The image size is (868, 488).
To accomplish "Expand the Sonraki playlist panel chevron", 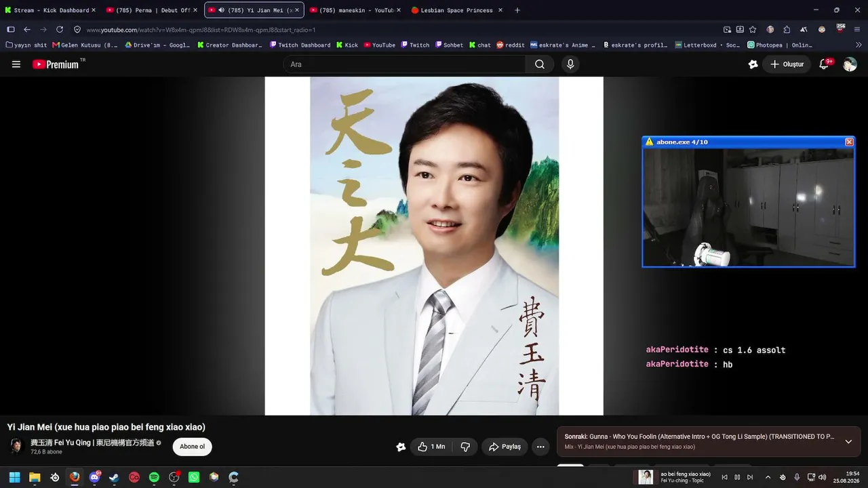I will tap(848, 442).
